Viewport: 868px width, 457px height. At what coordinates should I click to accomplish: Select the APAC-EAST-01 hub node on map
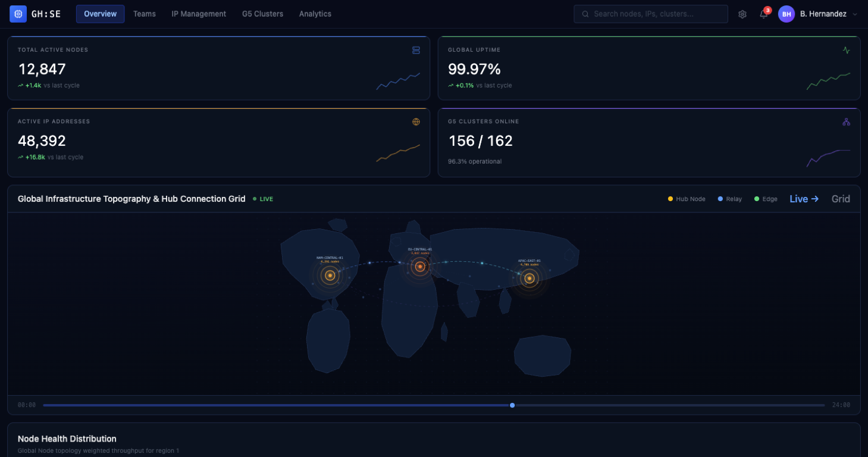pos(529,278)
